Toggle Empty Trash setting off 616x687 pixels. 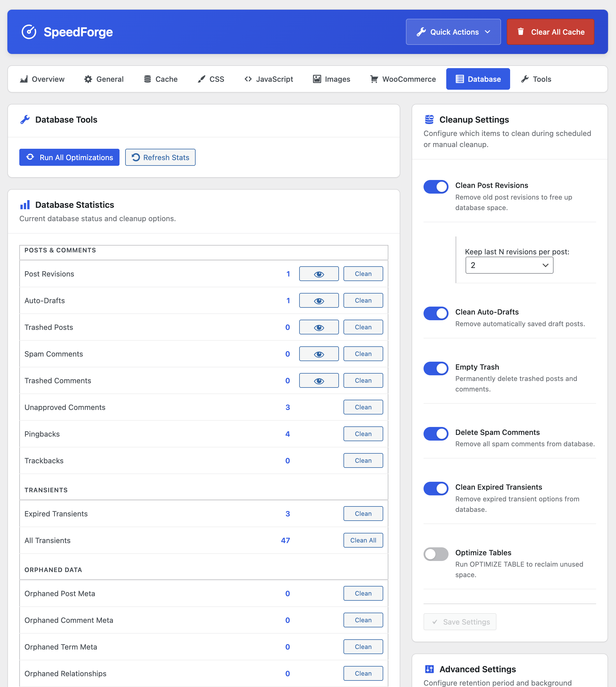(x=435, y=368)
